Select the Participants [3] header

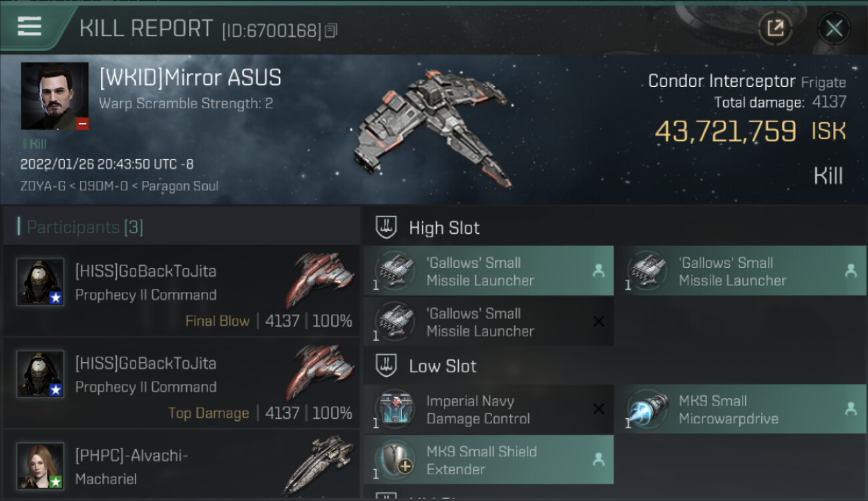(80, 227)
